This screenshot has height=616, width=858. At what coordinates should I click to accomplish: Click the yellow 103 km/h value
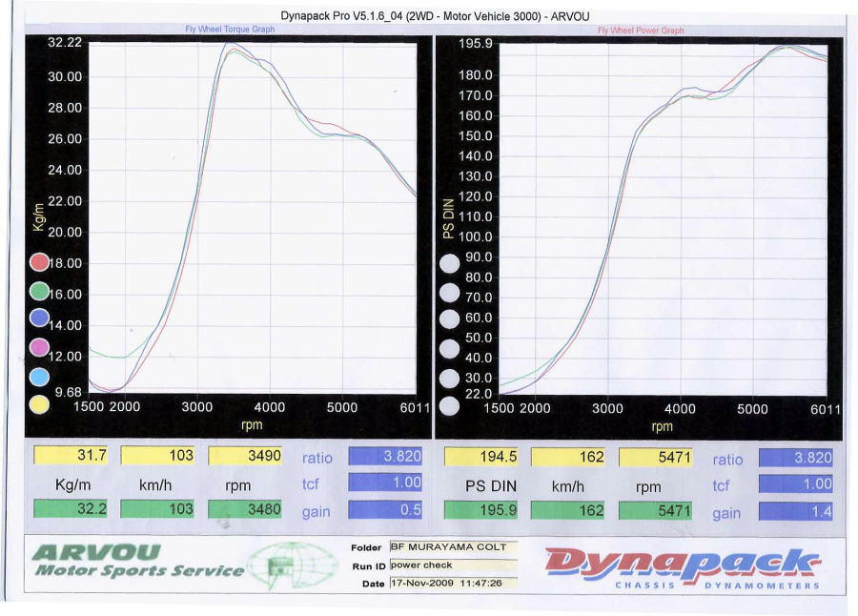point(157,456)
